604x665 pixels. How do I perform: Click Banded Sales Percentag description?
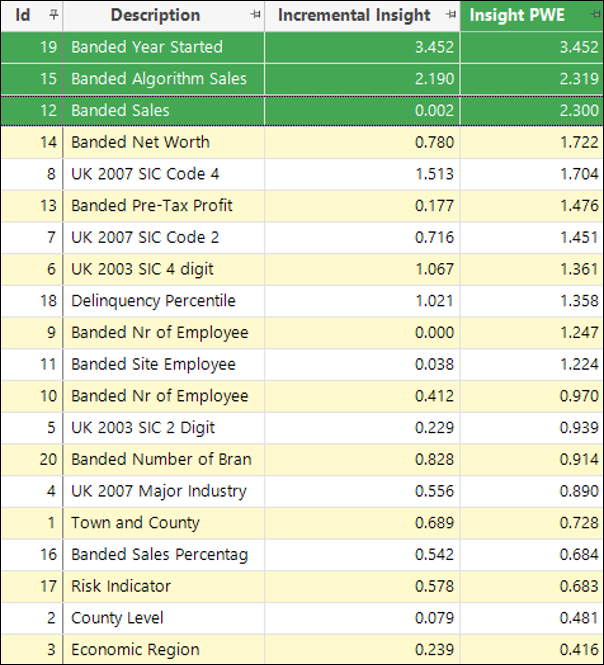pos(159,555)
